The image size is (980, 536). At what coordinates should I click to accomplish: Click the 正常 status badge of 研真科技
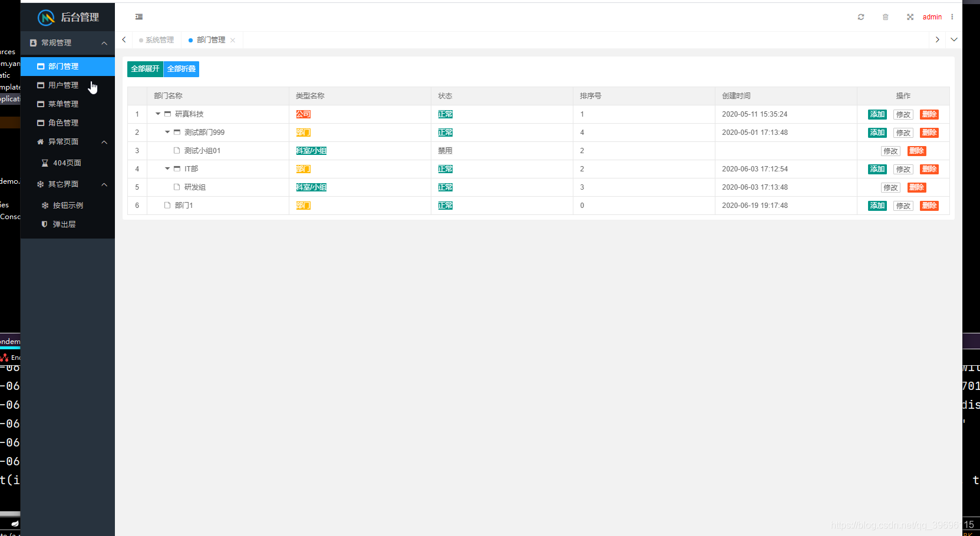[445, 114]
